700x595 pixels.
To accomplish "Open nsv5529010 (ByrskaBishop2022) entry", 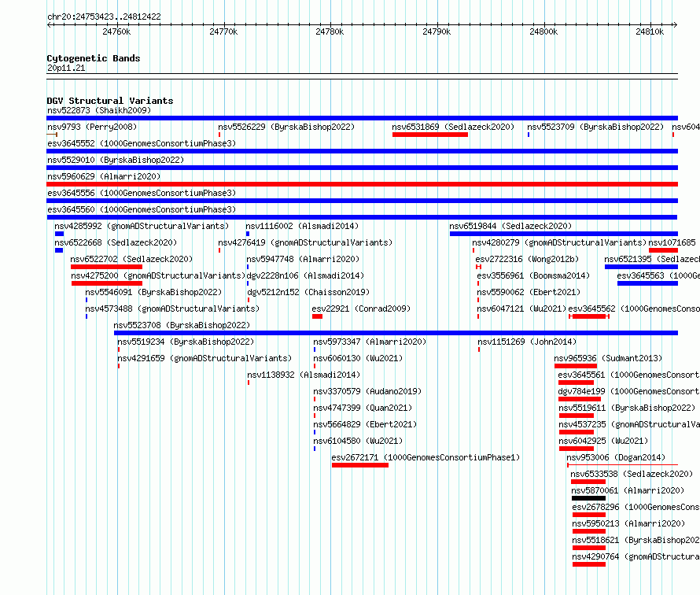I will 116,160.
